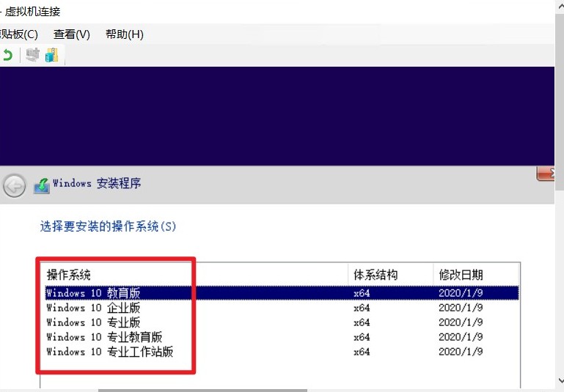Open the 查看(V) menu
Viewport: 564px width, 392px height.
click(72, 34)
